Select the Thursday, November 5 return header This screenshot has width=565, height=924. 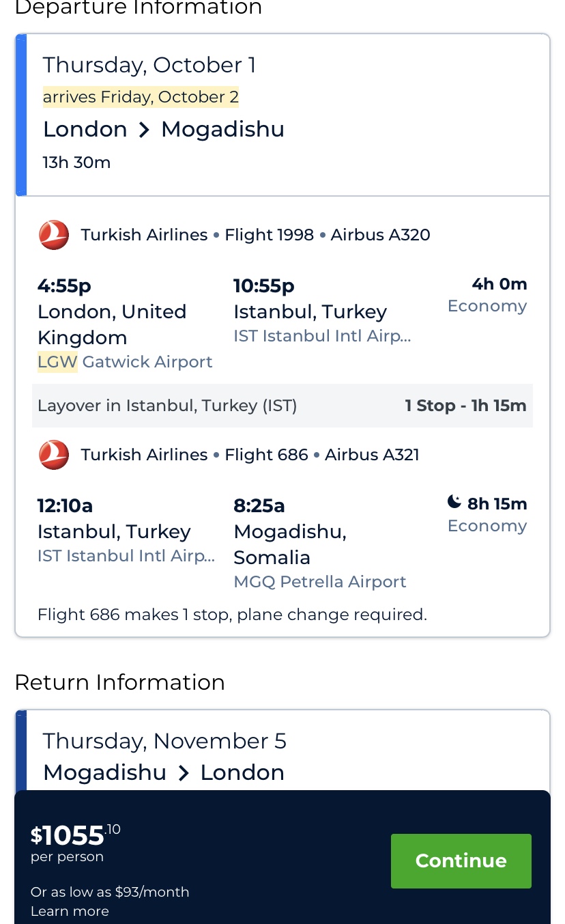pyautogui.click(x=164, y=742)
